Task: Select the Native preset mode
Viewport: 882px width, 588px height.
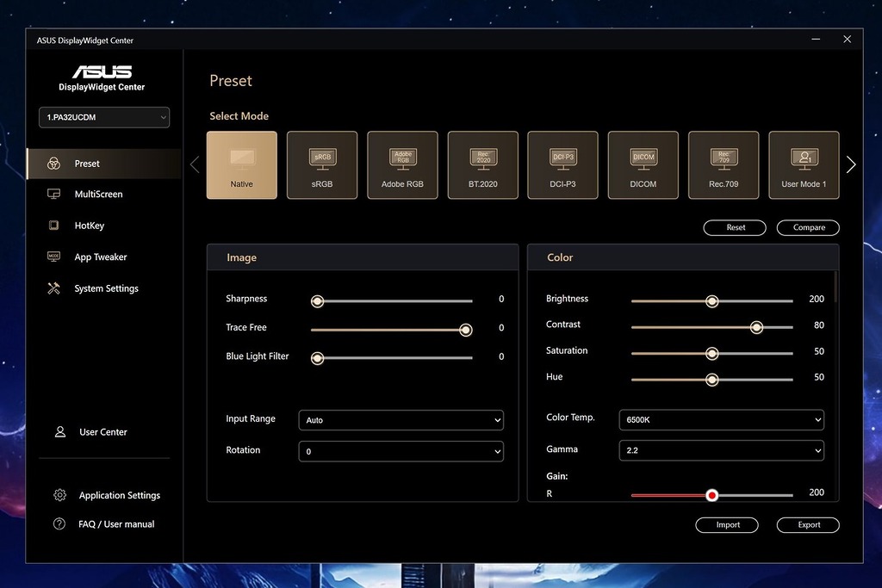Action: coord(242,165)
